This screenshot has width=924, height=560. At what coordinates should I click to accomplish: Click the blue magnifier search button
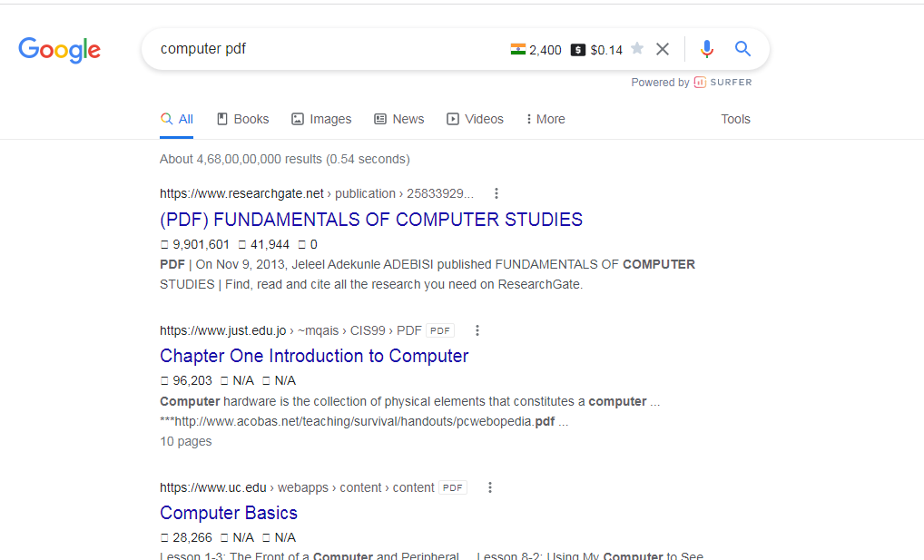742,49
